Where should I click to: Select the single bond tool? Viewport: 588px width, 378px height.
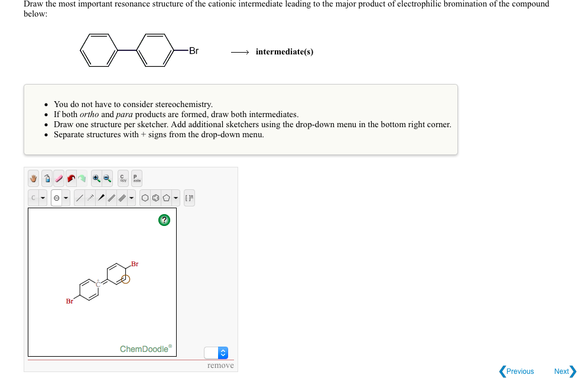[x=80, y=197]
